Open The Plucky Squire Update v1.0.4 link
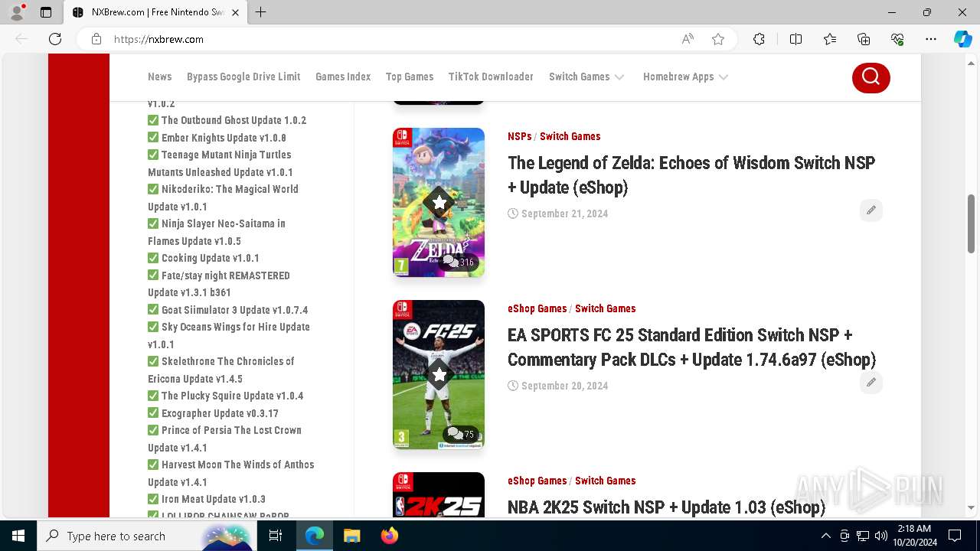980x551 pixels. pos(232,396)
